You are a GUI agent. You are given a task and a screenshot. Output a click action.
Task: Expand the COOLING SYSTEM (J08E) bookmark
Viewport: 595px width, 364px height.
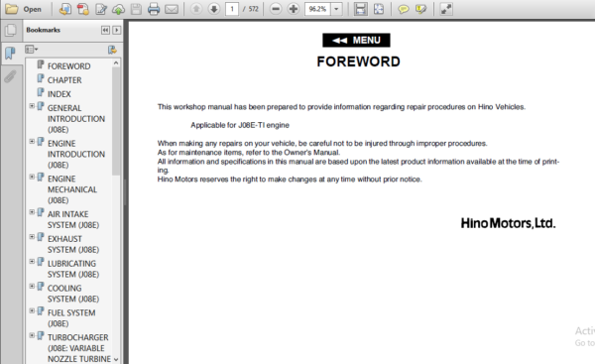(32, 287)
